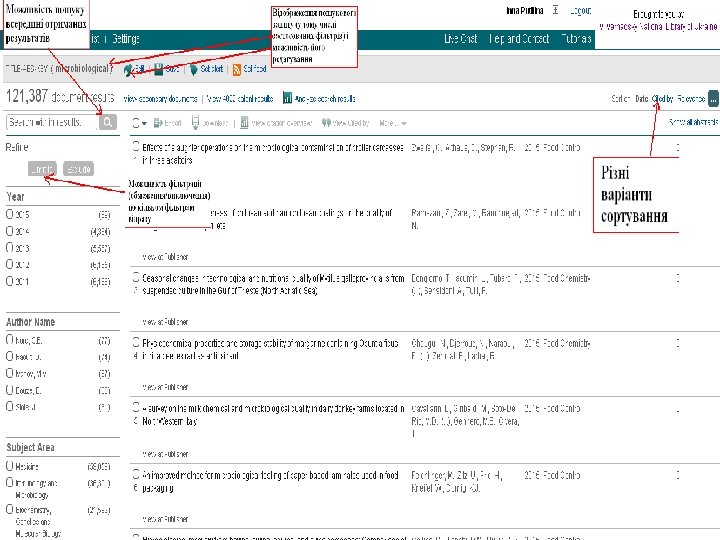Click View at Publisher under Physicochemical result
720x540 pixels.
tap(165, 387)
